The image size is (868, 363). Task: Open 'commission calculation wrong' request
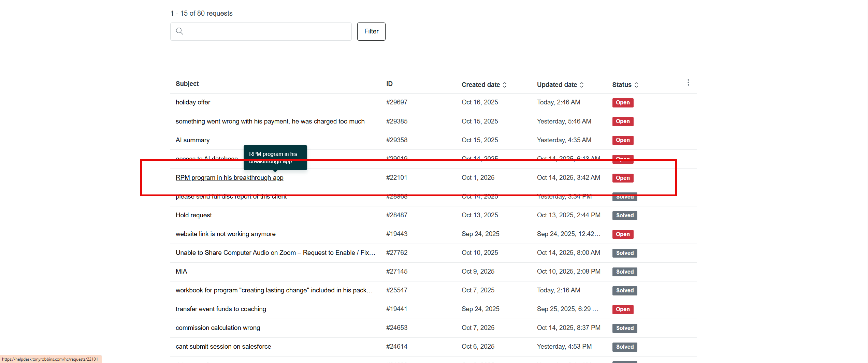point(218,328)
